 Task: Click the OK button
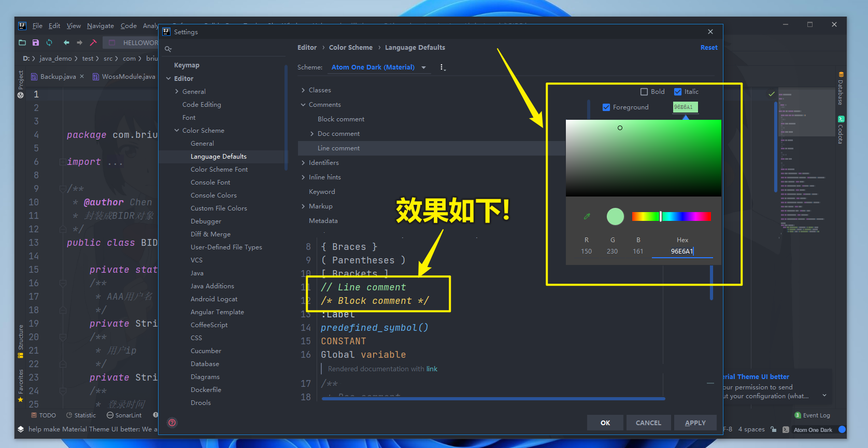pyautogui.click(x=605, y=423)
